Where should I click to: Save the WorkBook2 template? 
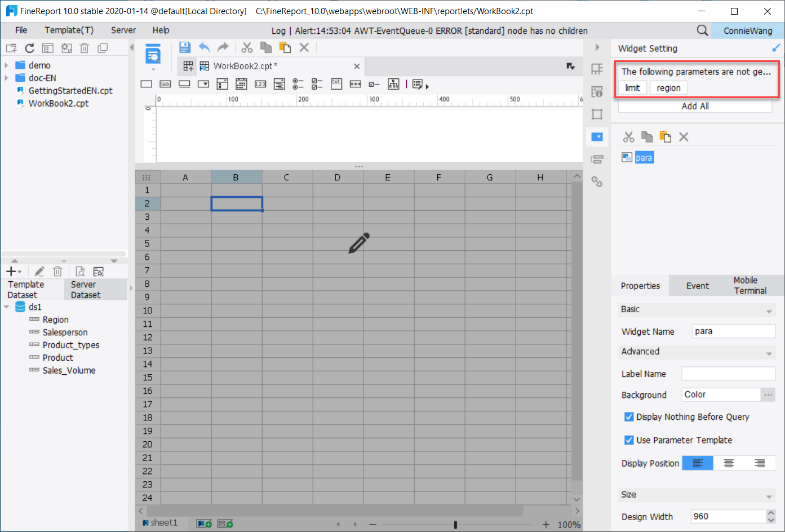(x=185, y=47)
